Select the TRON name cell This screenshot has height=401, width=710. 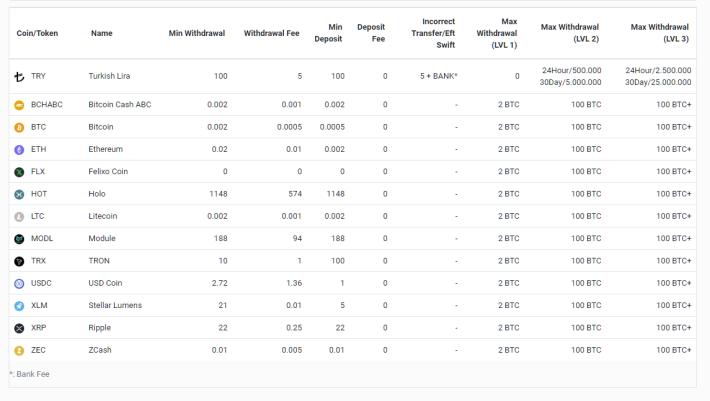point(99,261)
